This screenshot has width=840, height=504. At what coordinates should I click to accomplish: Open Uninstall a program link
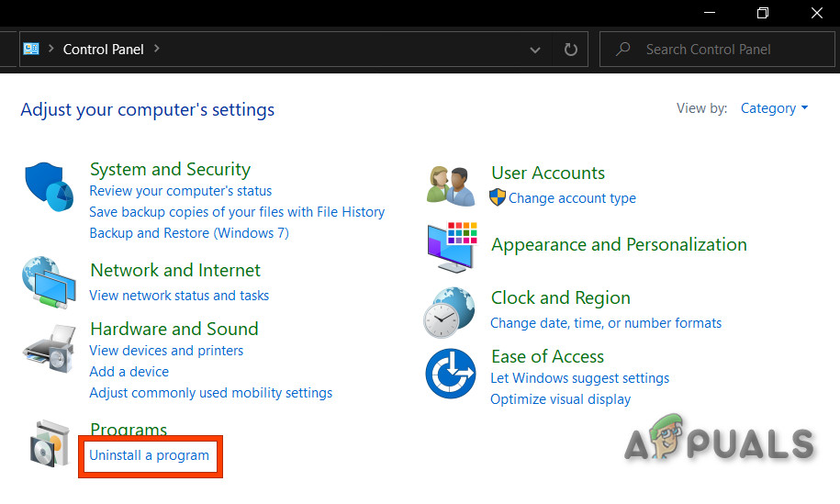[x=149, y=455]
